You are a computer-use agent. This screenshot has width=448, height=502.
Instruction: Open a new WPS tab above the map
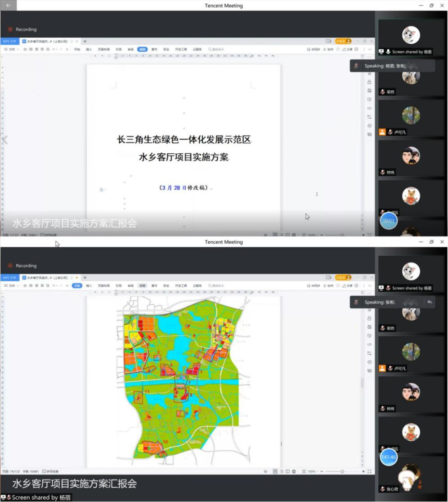point(85,278)
